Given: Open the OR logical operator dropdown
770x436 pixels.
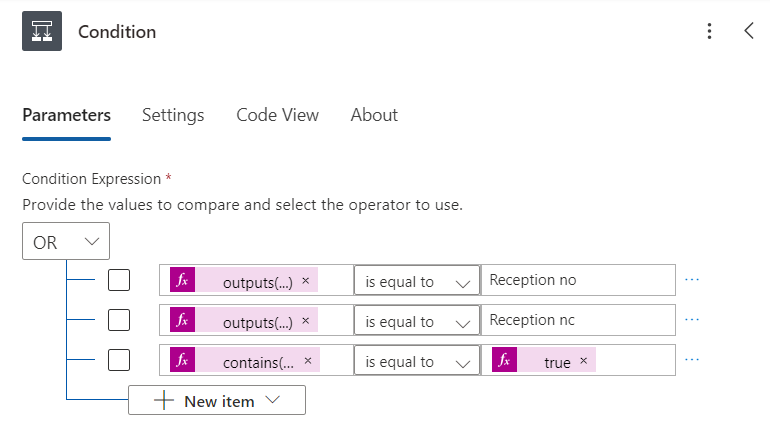Looking at the screenshot, I should pyautogui.click(x=66, y=242).
